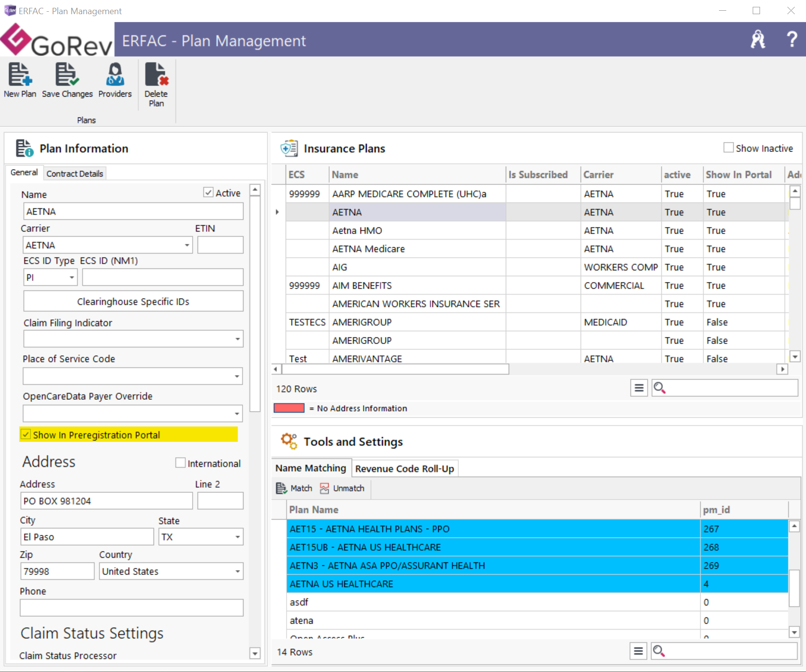Click the Tools and Settings gear icon

(x=289, y=441)
